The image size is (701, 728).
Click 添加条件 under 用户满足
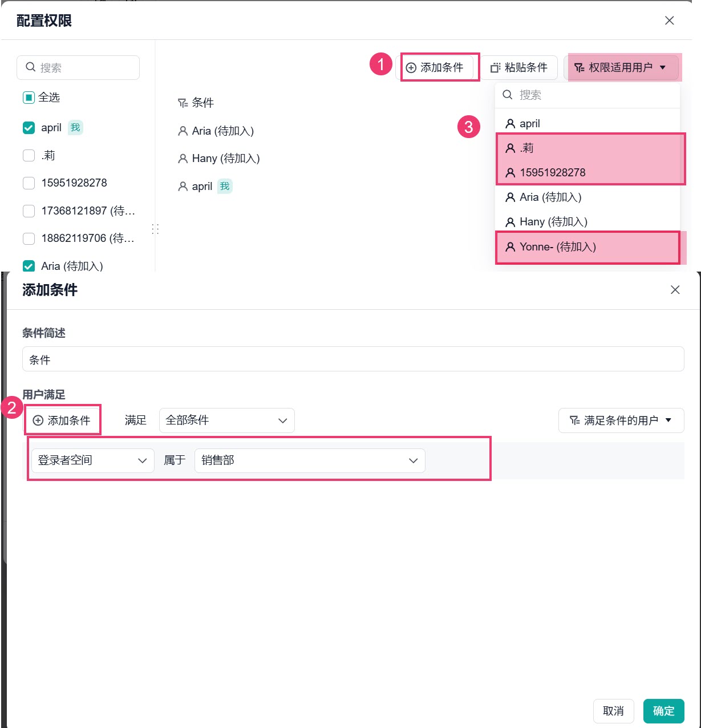coord(62,420)
